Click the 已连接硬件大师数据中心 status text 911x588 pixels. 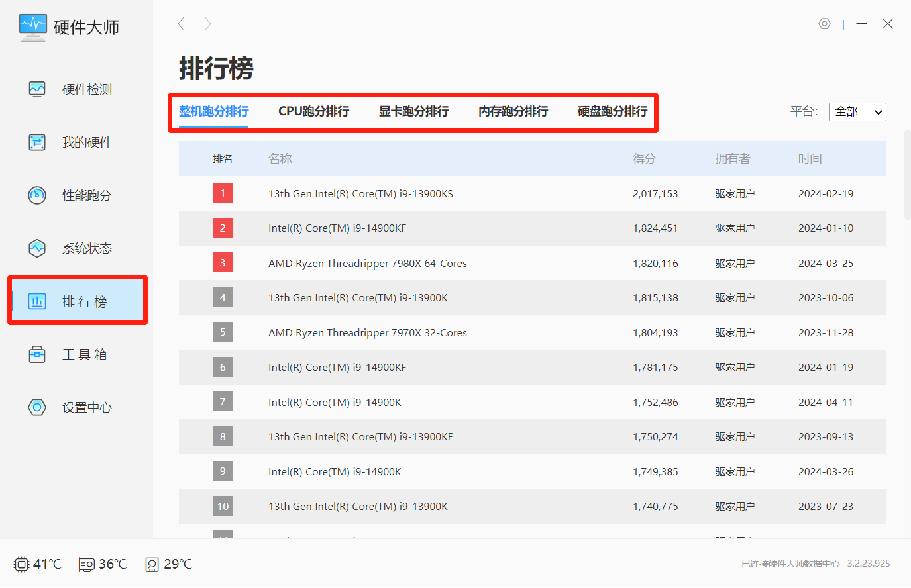coord(790,563)
